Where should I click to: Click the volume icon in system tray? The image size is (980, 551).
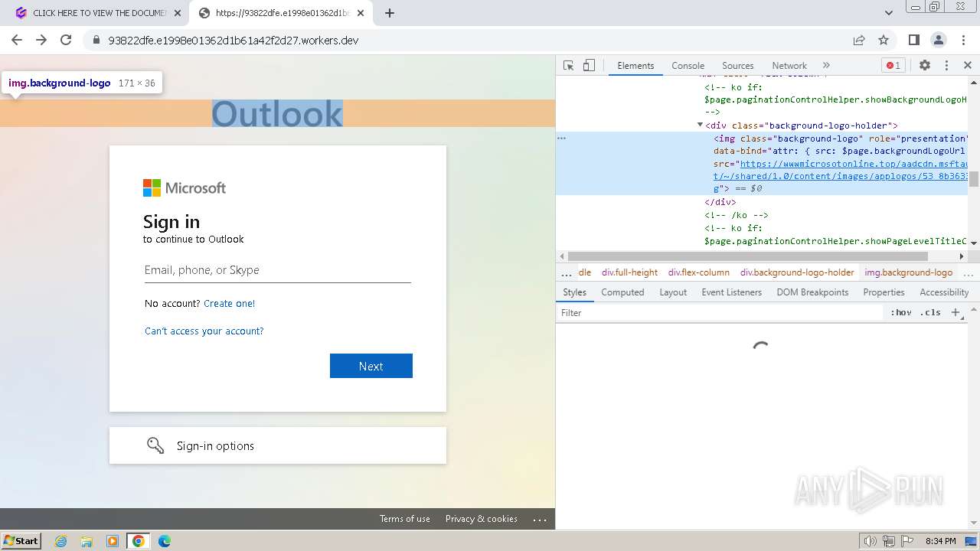tap(870, 541)
